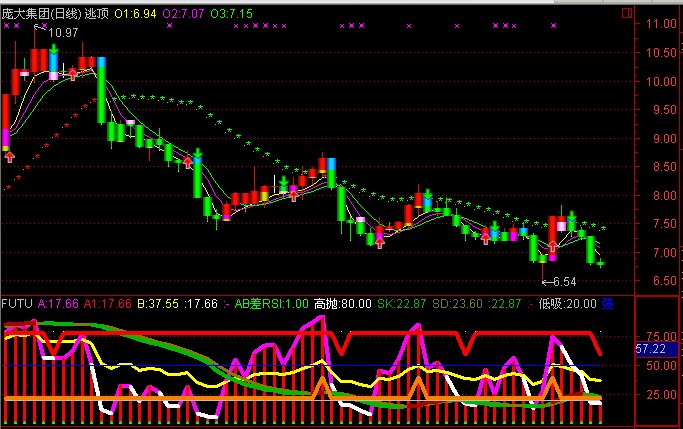Click the green down arrow near 10.97 high
The width and height of the screenshot is (683, 429).
(x=52, y=47)
